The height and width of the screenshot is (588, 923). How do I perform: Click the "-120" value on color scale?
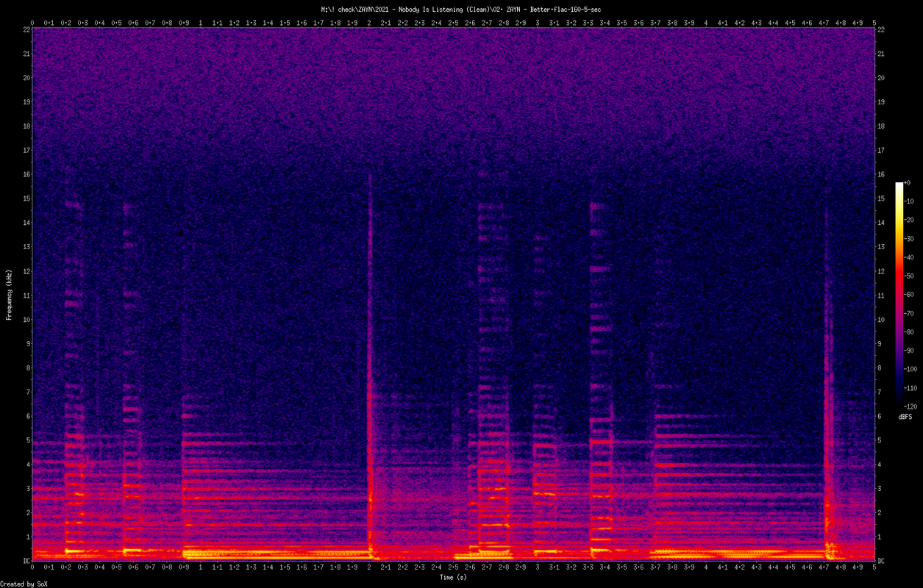pos(912,406)
